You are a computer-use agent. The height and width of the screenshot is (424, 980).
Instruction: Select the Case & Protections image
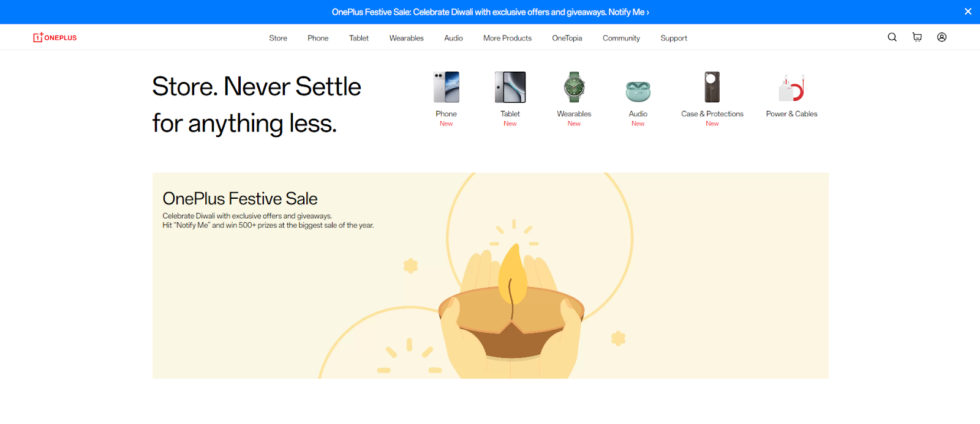tap(712, 87)
